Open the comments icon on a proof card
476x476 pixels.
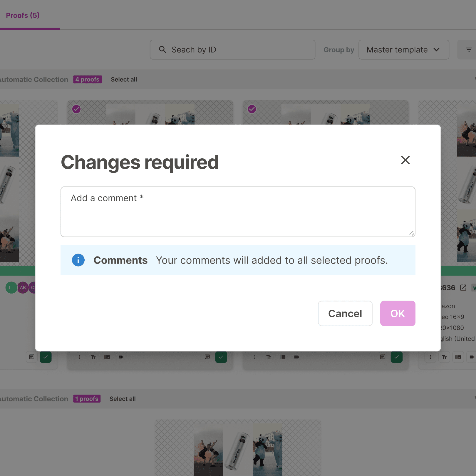[x=207, y=357]
